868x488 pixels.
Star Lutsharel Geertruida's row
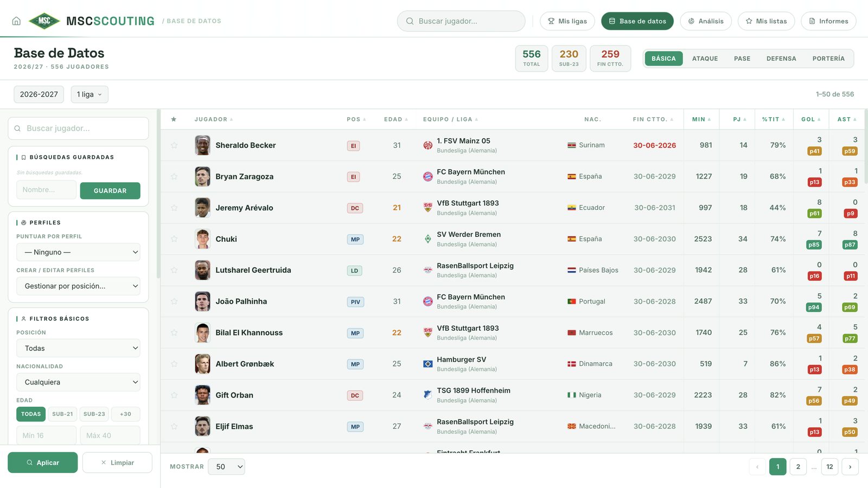174,270
